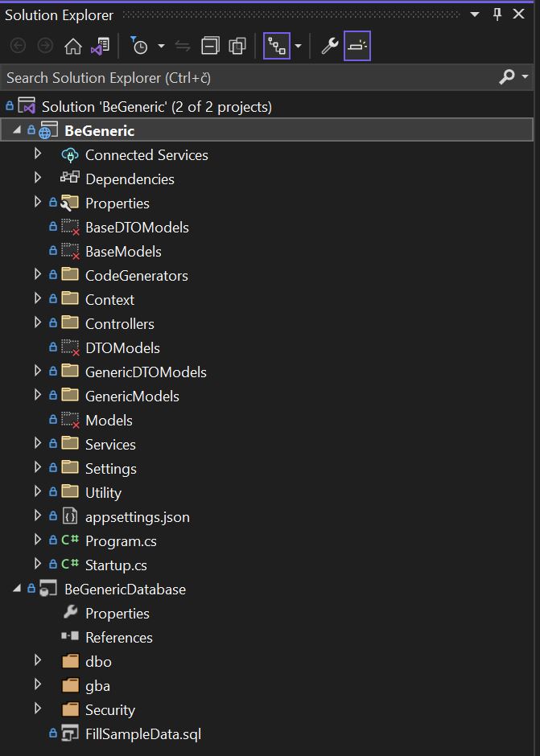
Task: Expand the Security folder
Action: 38,709
